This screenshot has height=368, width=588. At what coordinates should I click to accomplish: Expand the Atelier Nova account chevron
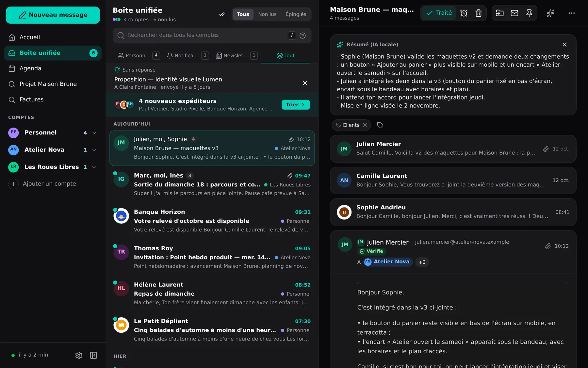pyautogui.click(x=94, y=150)
